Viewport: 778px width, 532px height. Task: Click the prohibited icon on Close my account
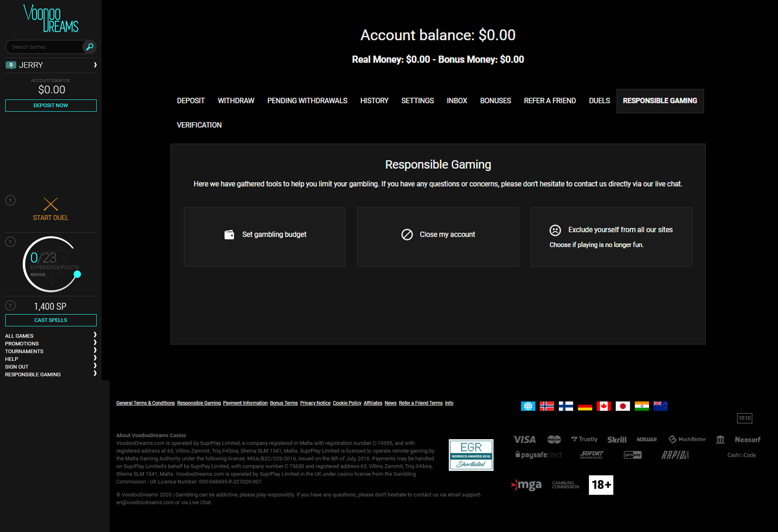click(x=407, y=235)
